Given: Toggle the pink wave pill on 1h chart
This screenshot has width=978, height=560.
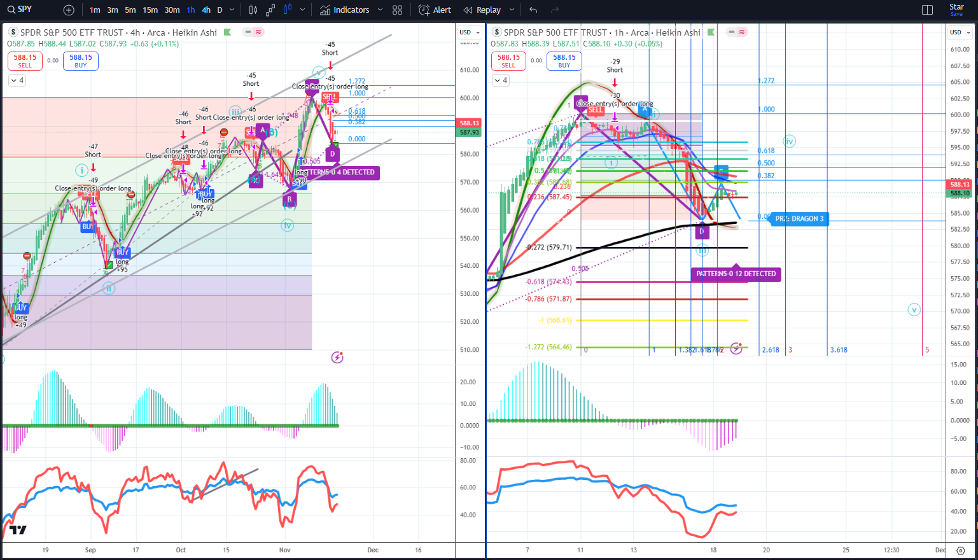Looking at the screenshot, I should coord(743,32).
